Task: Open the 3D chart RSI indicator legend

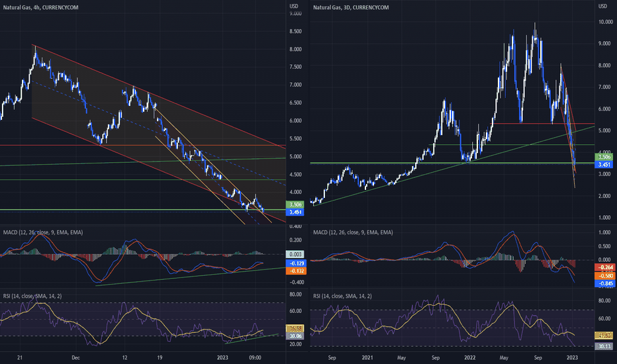Action: tap(342, 296)
